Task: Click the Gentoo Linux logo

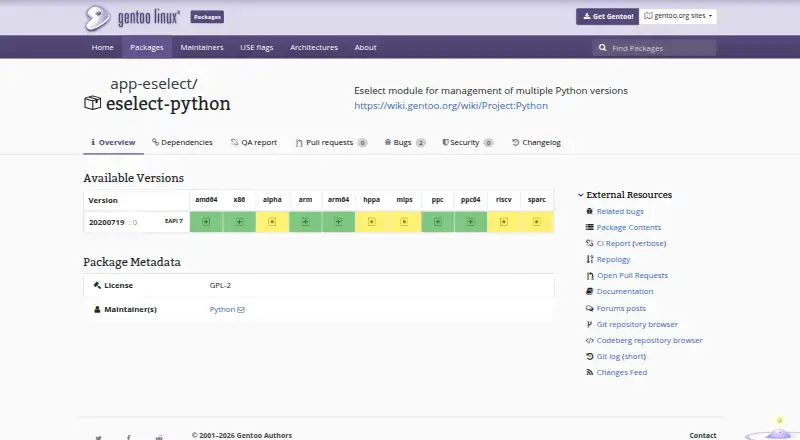Action: (132, 17)
